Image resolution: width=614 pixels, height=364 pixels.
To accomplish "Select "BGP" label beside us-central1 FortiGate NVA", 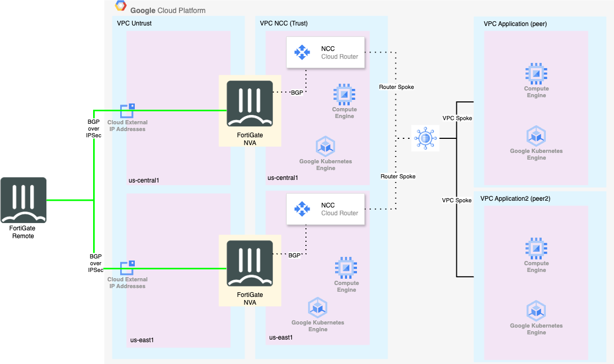I will pos(297,93).
